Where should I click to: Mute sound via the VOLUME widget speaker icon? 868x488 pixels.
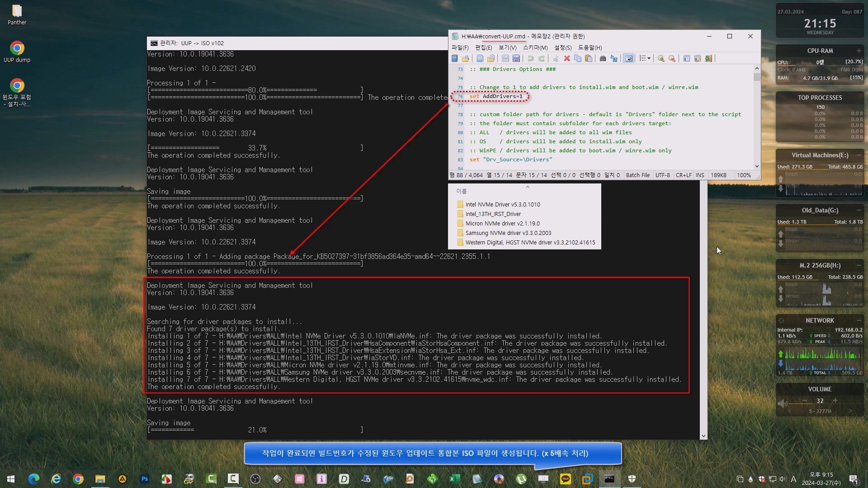(x=782, y=403)
